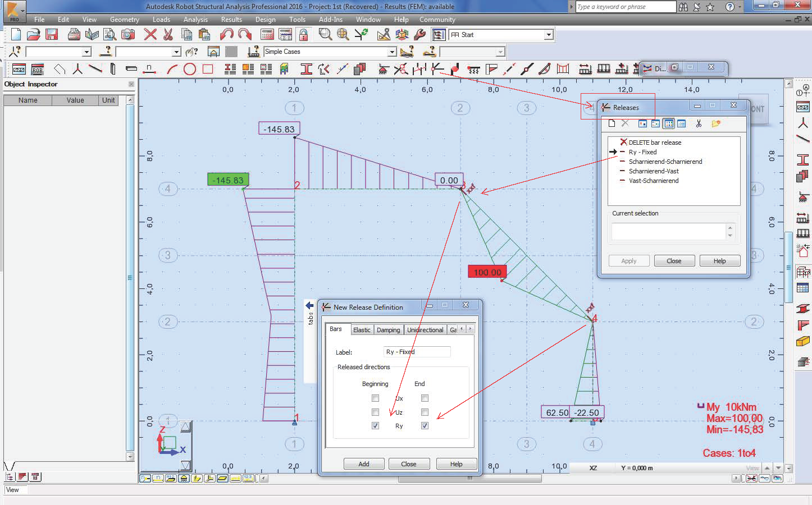Open materials with the stacked squares icon
The image size is (812, 505).
(360, 69)
